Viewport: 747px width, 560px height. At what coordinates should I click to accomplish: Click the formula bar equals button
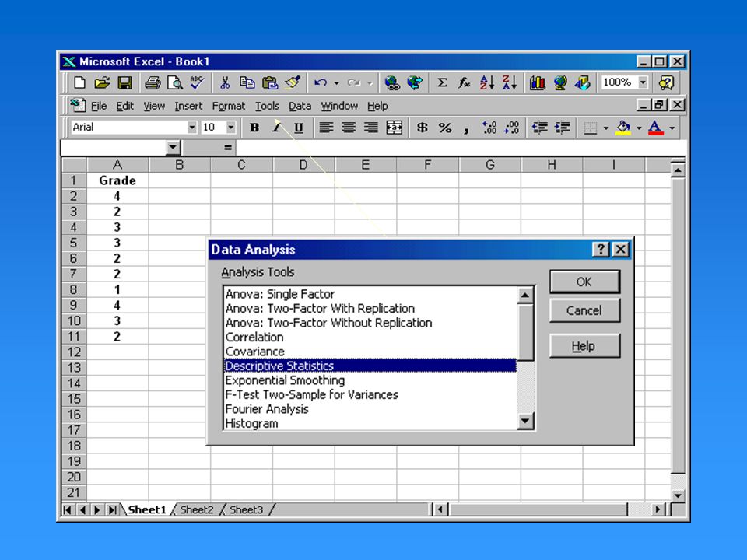(228, 148)
